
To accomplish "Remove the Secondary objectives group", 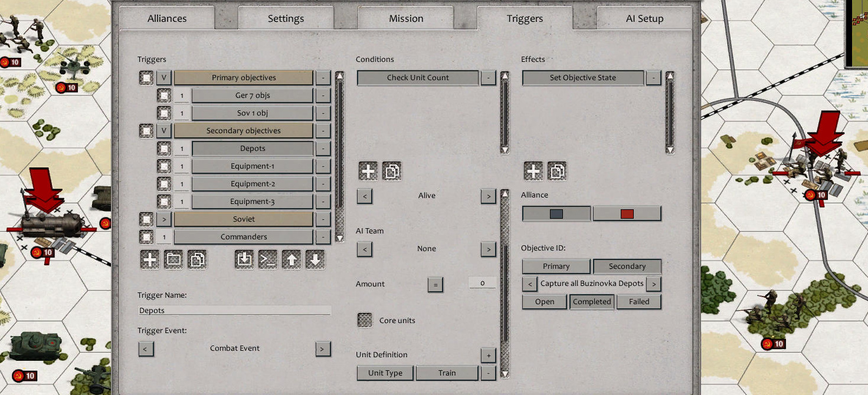I will click(x=323, y=131).
